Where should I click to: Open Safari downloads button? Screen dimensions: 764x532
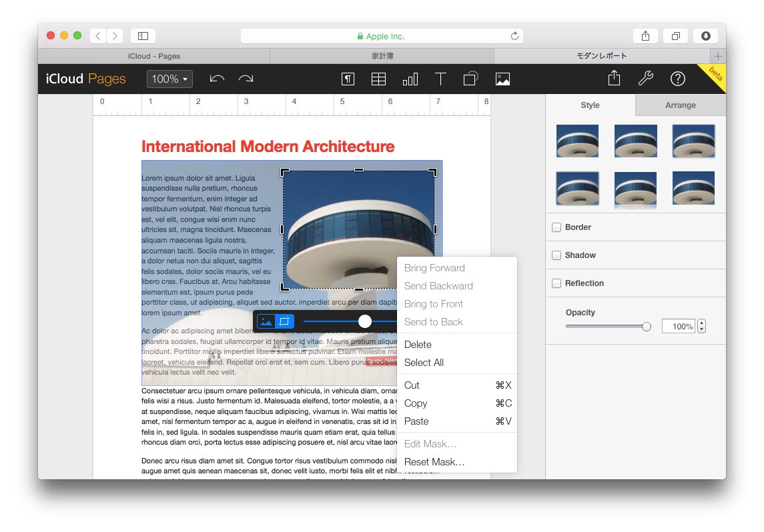coord(705,35)
